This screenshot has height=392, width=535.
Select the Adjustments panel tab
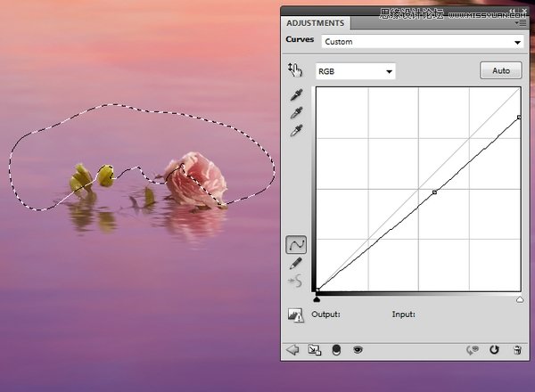(x=316, y=23)
